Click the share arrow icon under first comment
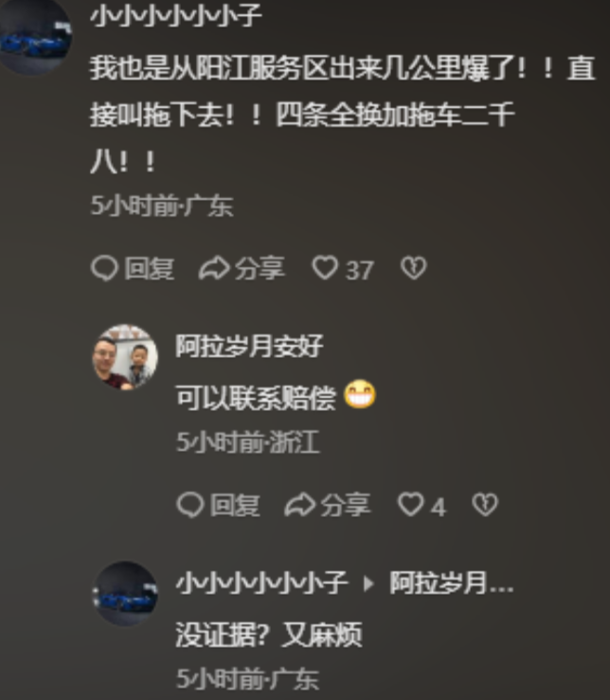 214,268
